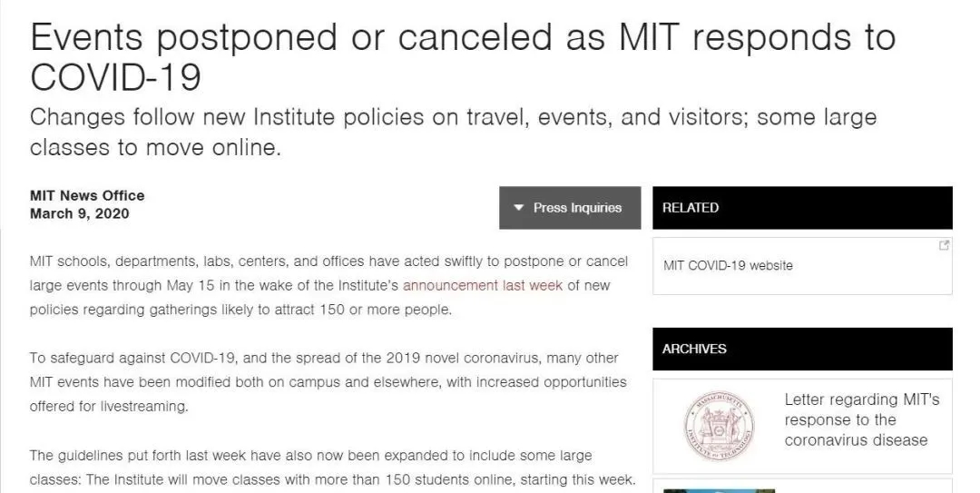Click "COVID-19" in the main headline
This screenshot has height=493, width=980.
click(x=115, y=78)
